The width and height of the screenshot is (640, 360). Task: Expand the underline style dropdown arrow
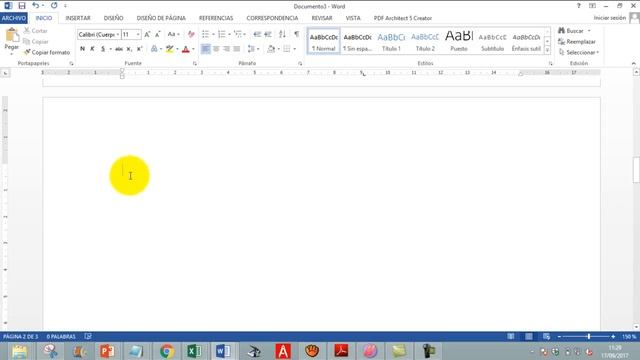pos(110,49)
